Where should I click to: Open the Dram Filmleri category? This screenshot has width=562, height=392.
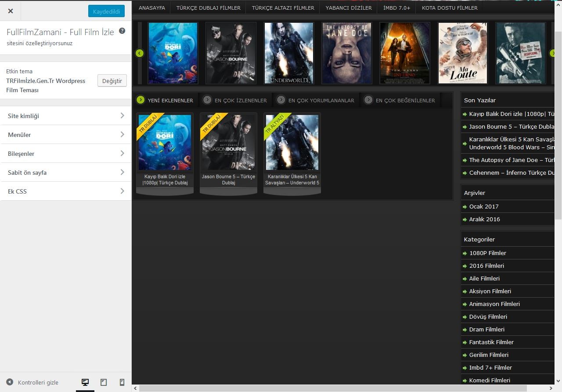[x=486, y=329]
